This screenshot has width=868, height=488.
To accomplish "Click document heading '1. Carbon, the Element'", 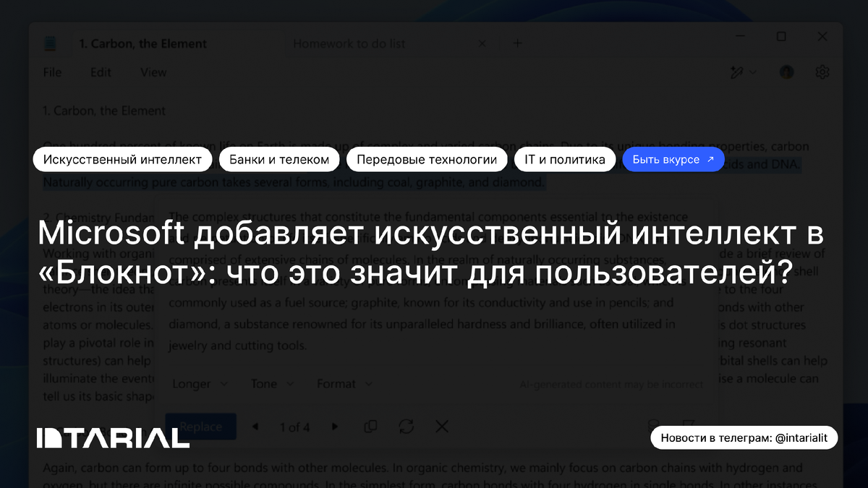I will coord(104,111).
